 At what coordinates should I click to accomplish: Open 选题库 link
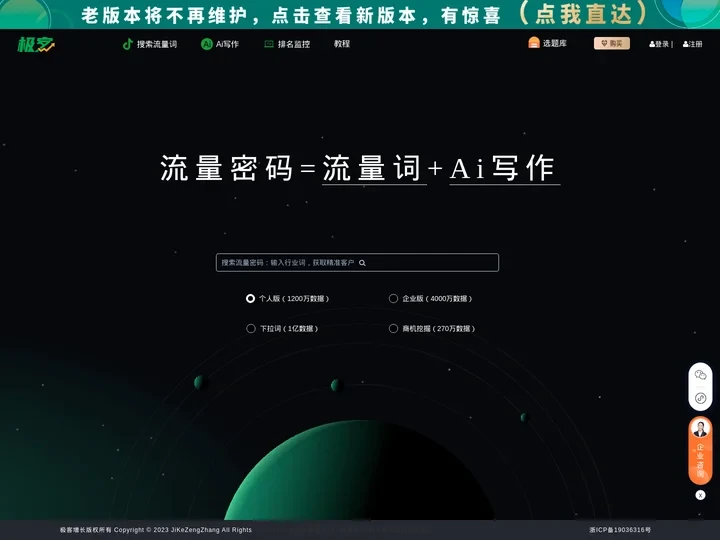547,43
